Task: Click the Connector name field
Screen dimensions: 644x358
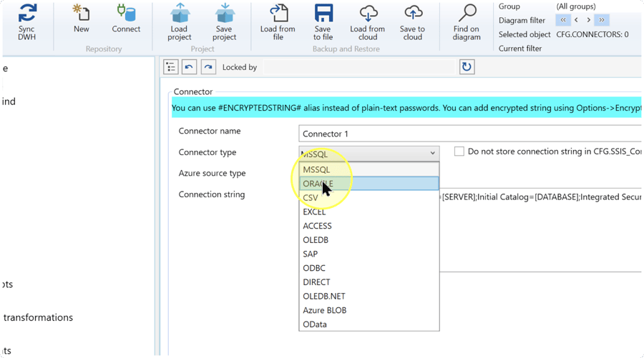Action: click(470, 134)
